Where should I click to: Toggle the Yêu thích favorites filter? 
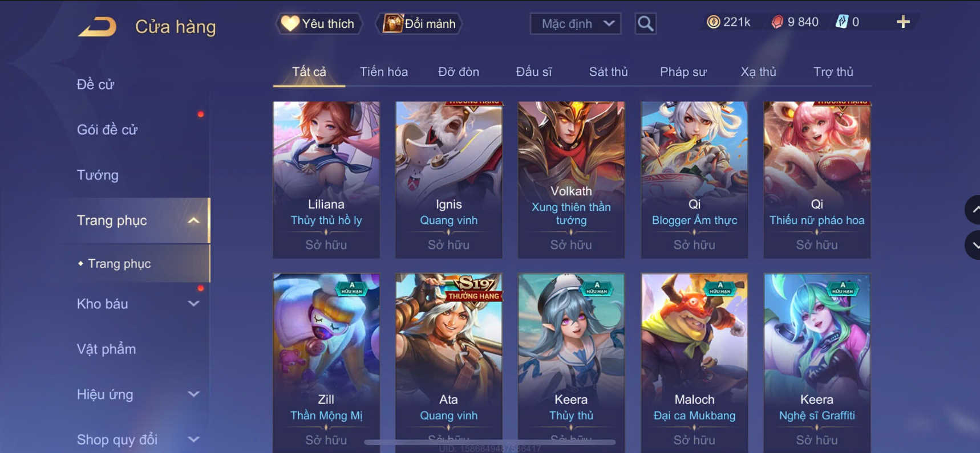(x=318, y=24)
